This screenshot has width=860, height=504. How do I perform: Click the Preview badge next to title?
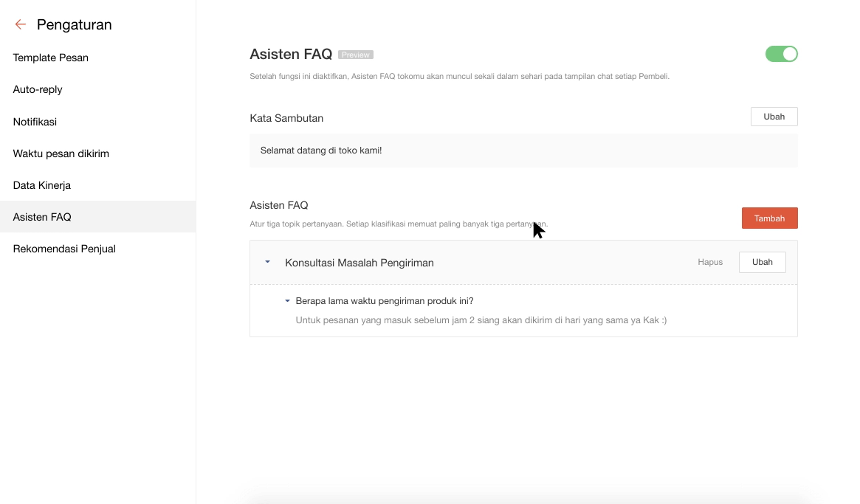coord(356,55)
